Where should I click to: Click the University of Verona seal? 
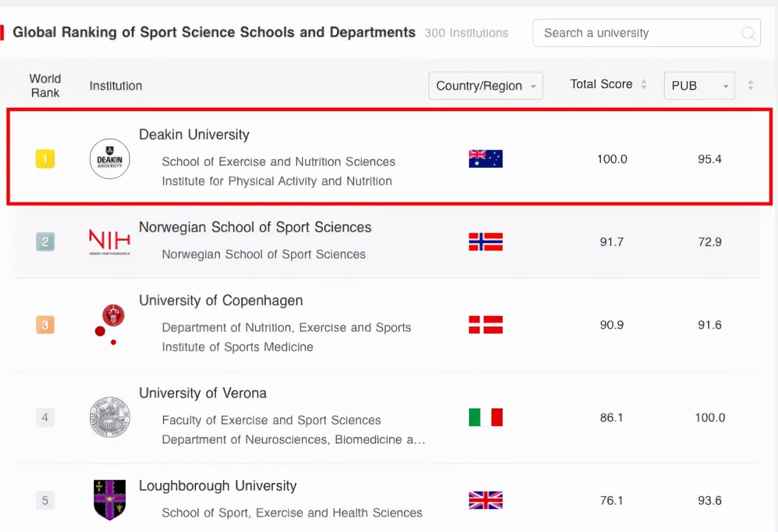(109, 417)
